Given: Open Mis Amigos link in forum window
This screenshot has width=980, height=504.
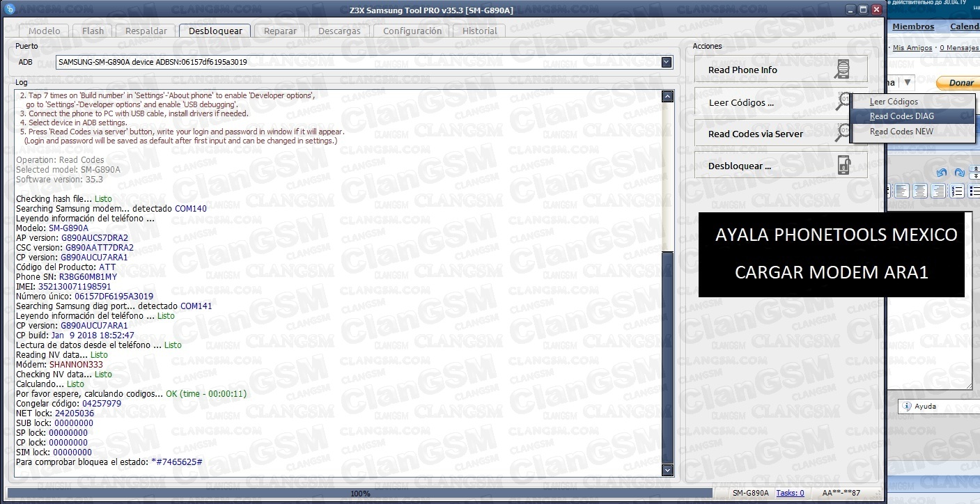Looking at the screenshot, I should coord(912,48).
